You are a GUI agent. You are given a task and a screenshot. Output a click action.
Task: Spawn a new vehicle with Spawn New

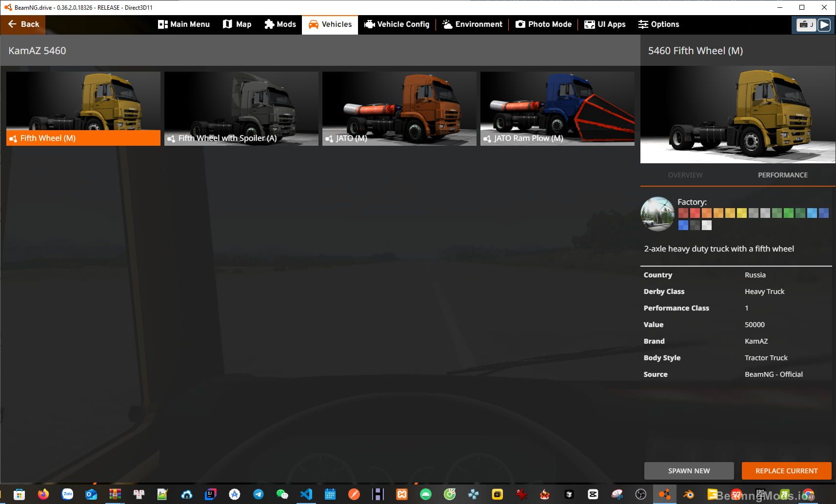(689, 471)
